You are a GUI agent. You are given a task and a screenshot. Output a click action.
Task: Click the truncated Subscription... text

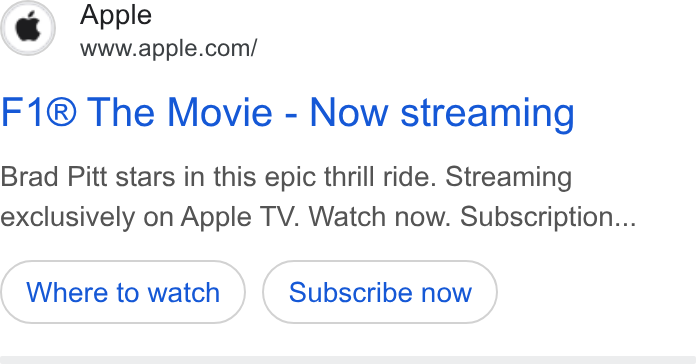click(548, 218)
